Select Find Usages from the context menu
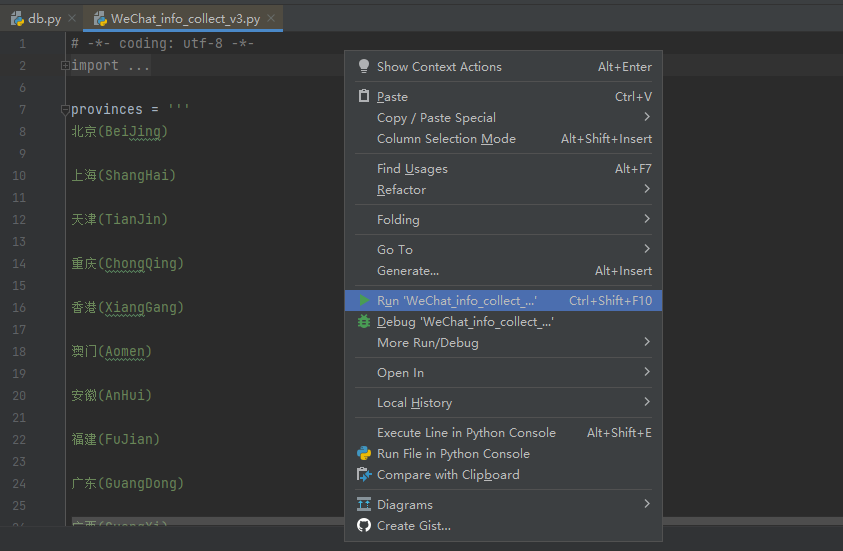 tap(412, 169)
